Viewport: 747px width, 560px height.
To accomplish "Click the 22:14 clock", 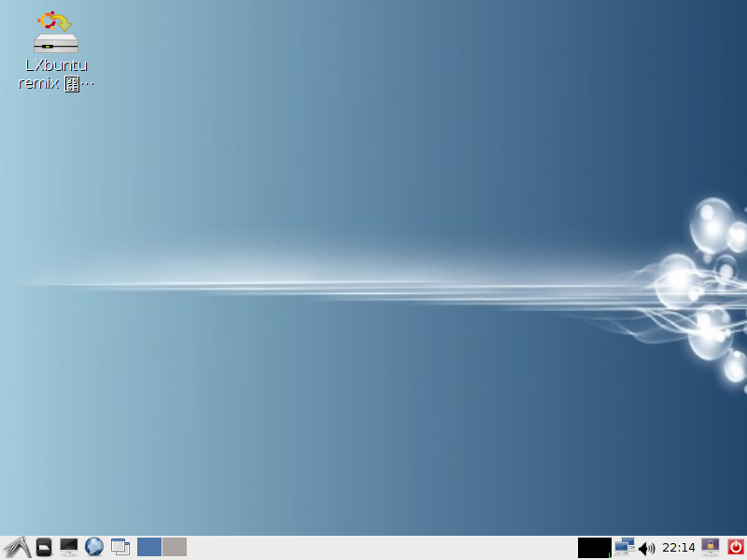I will (x=679, y=548).
